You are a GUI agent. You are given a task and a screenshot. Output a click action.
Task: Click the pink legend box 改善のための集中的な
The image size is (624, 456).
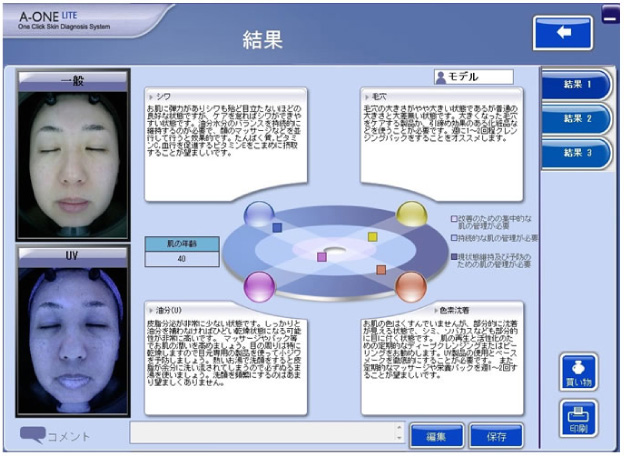tap(454, 219)
